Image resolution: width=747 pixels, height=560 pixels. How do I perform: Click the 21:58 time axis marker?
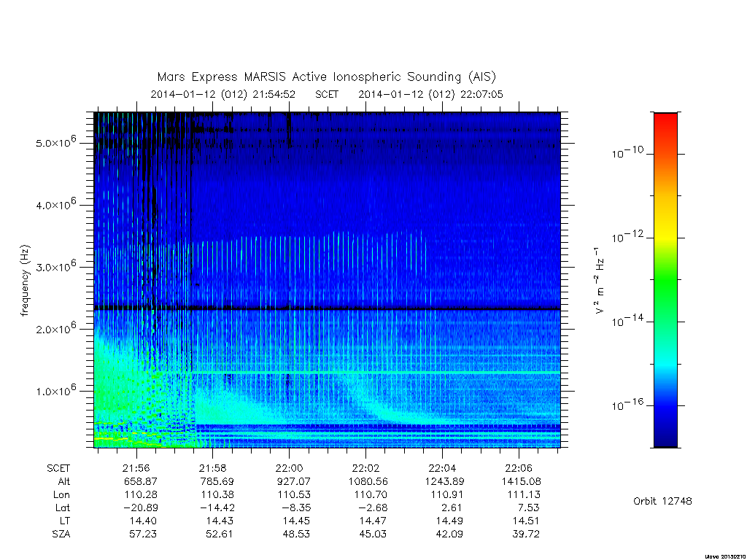(212, 468)
